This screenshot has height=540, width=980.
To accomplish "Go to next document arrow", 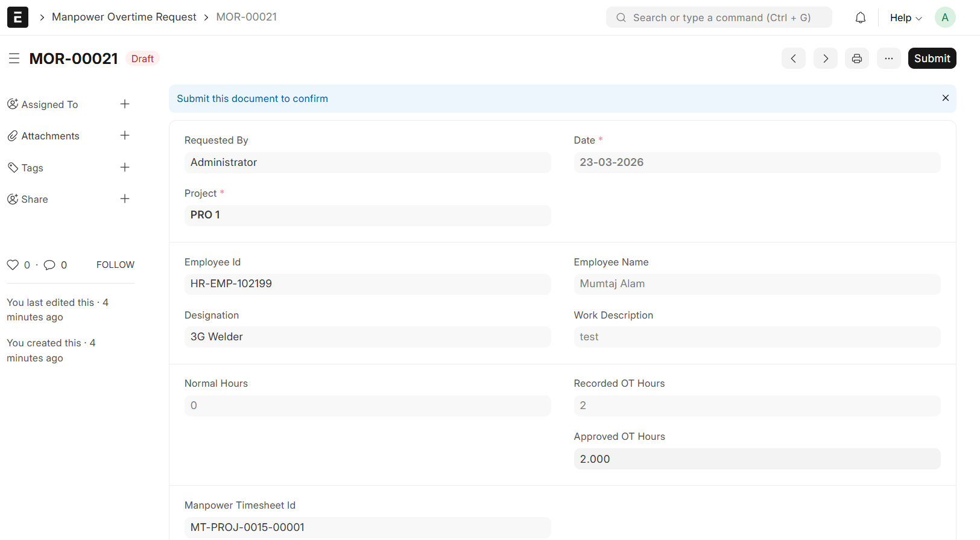I will 825,59.
